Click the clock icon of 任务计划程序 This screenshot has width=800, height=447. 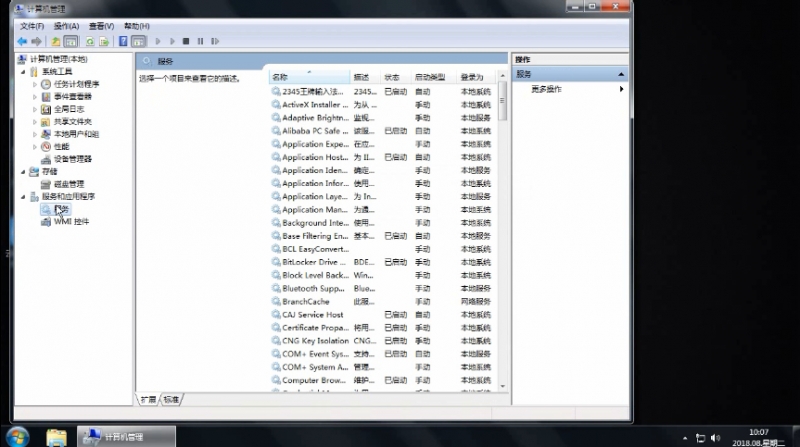pos(46,84)
